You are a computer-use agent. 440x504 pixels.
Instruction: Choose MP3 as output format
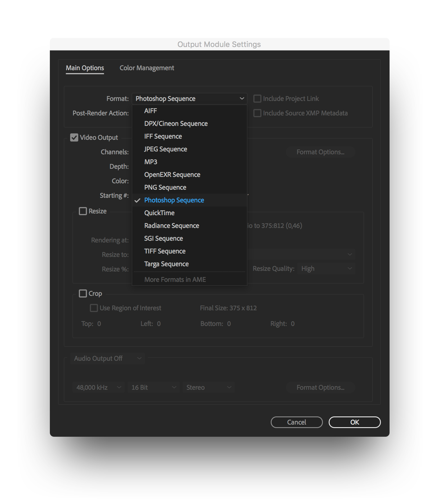tap(190, 162)
